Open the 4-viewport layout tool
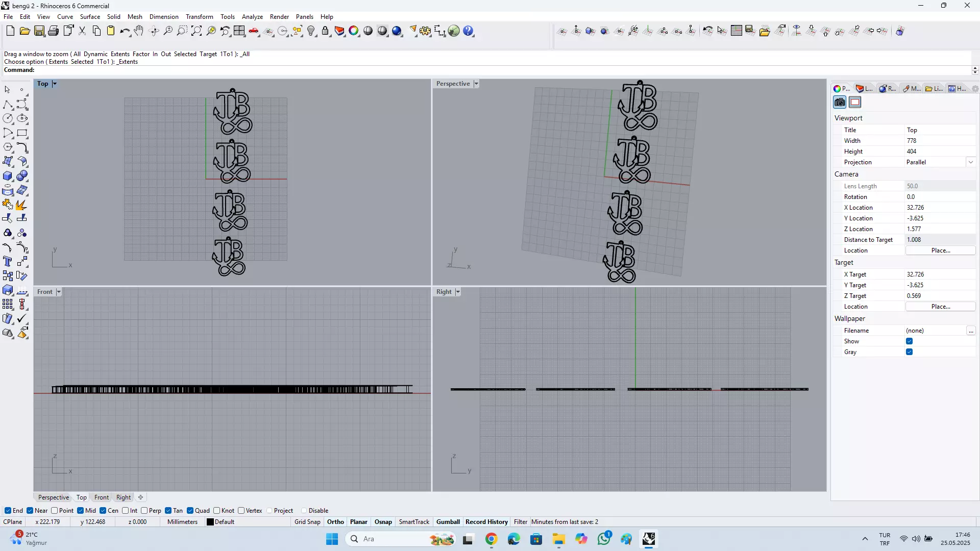Viewport: 980px width, 551px height. pos(239,31)
